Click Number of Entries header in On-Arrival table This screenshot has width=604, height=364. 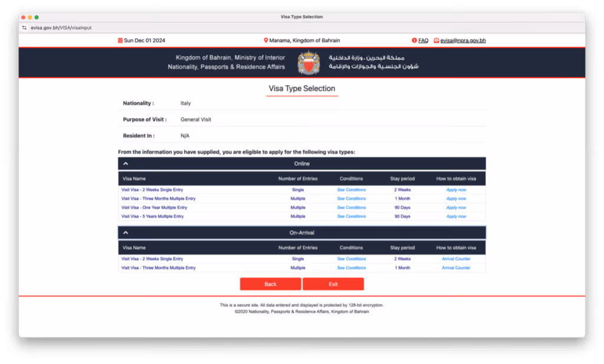298,248
